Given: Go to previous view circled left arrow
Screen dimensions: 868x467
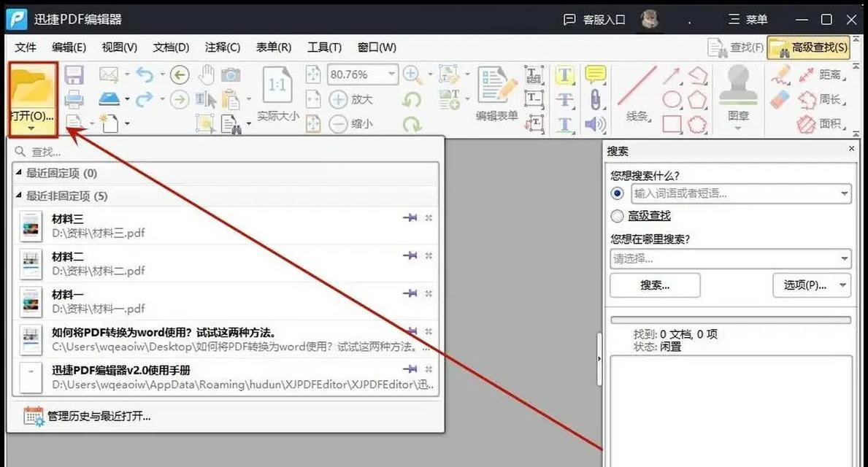Looking at the screenshot, I should tap(180, 74).
